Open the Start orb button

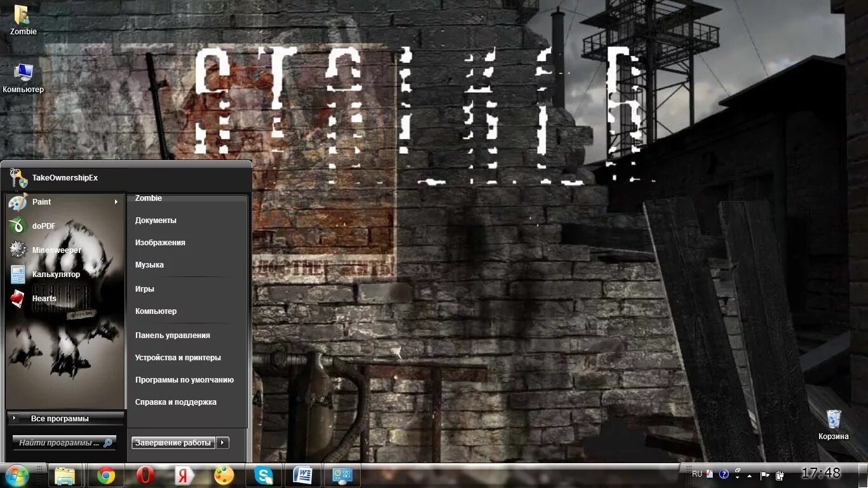(16, 475)
